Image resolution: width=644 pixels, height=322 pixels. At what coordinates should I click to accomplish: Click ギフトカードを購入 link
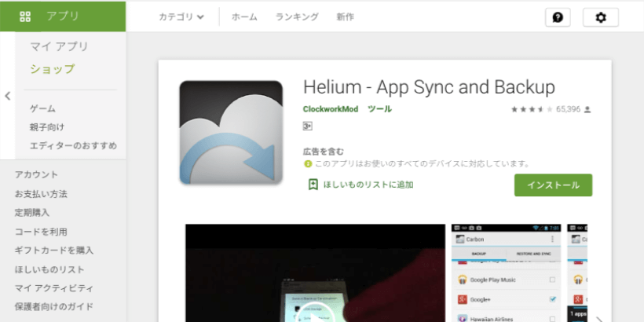[x=54, y=250]
